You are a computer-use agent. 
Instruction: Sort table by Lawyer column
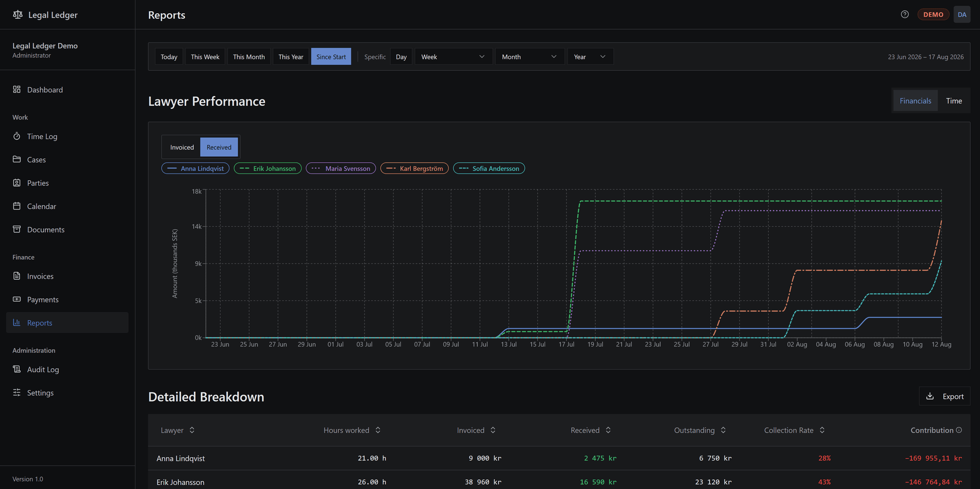coord(178,430)
